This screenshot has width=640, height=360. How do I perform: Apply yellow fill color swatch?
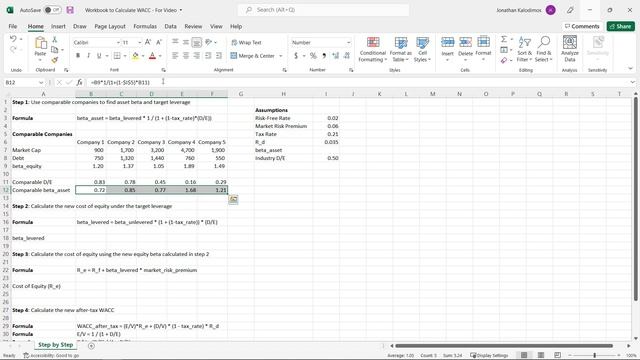click(x=135, y=56)
